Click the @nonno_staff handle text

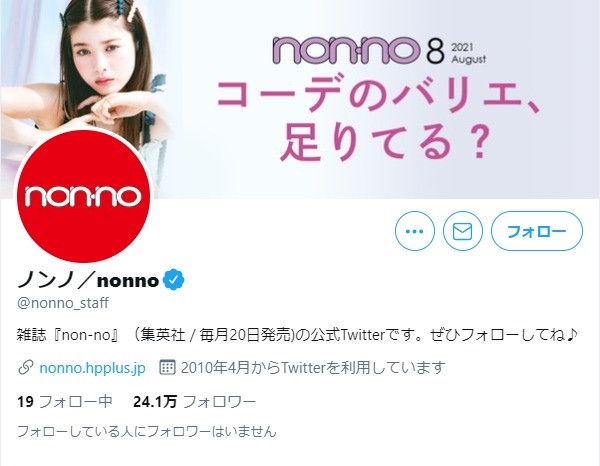pyautogui.click(x=63, y=303)
